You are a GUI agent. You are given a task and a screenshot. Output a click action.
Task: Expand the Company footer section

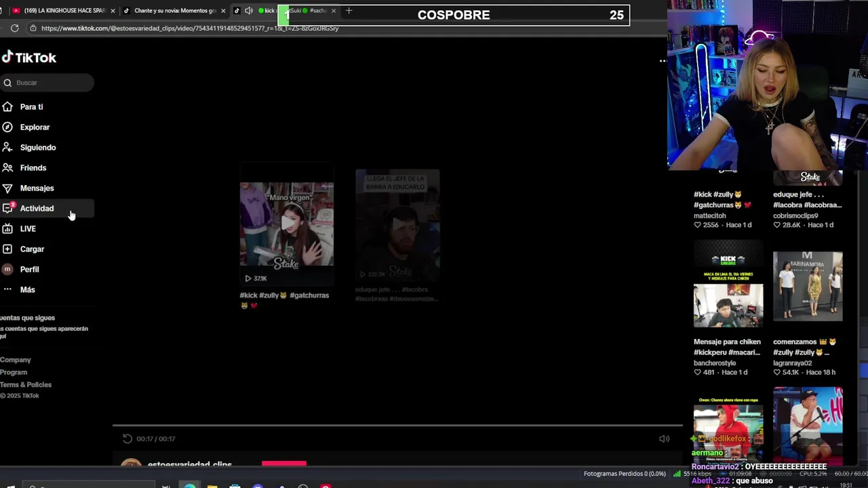[x=16, y=360]
